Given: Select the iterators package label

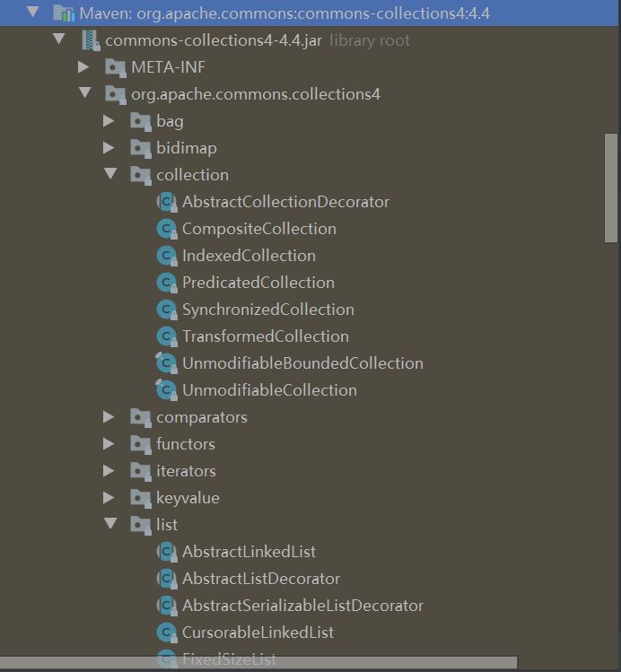Looking at the screenshot, I should [x=186, y=471].
